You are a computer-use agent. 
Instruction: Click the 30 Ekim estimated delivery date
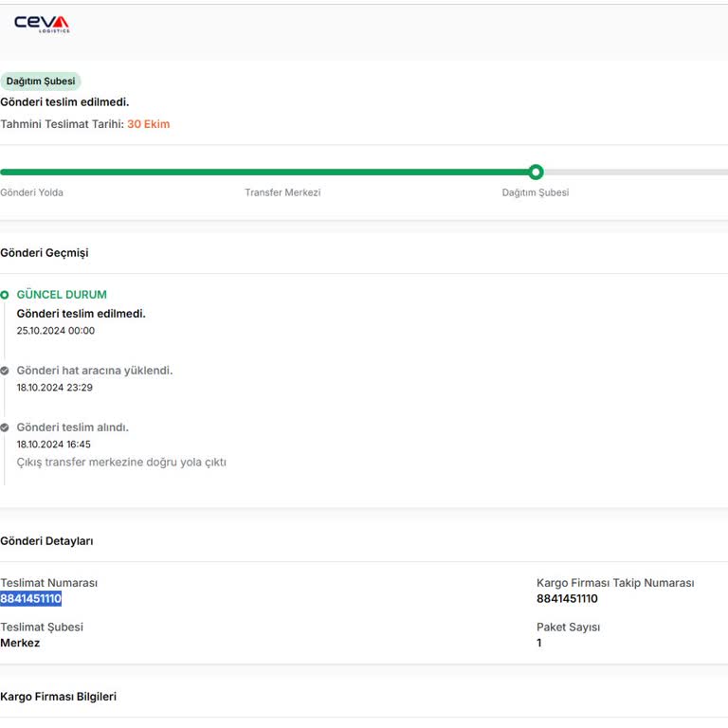(149, 124)
